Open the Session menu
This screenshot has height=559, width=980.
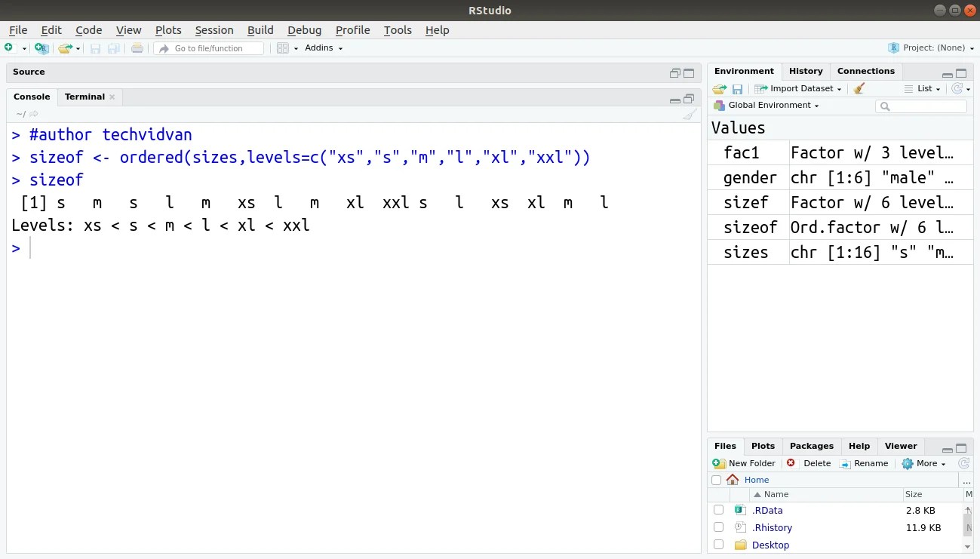pyautogui.click(x=214, y=30)
